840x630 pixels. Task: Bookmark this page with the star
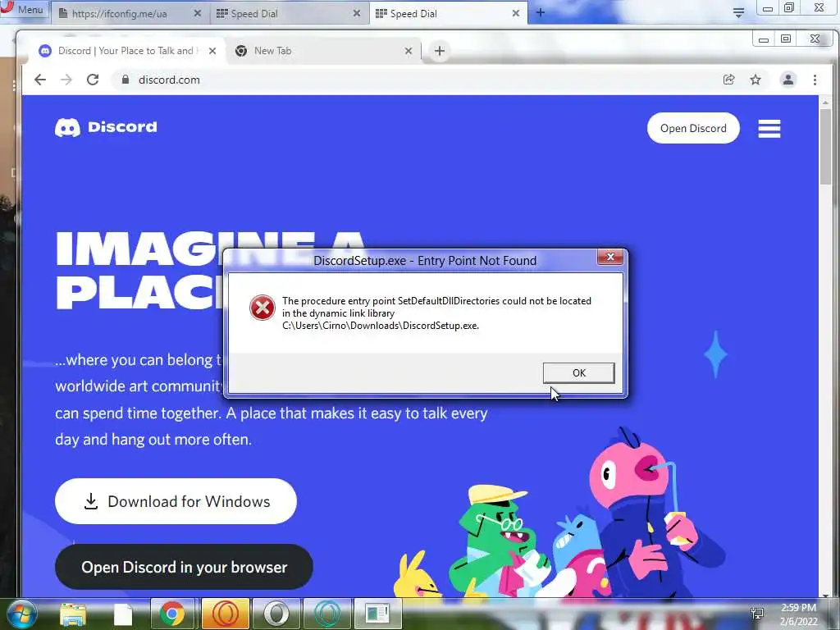click(x=756, y=80)
